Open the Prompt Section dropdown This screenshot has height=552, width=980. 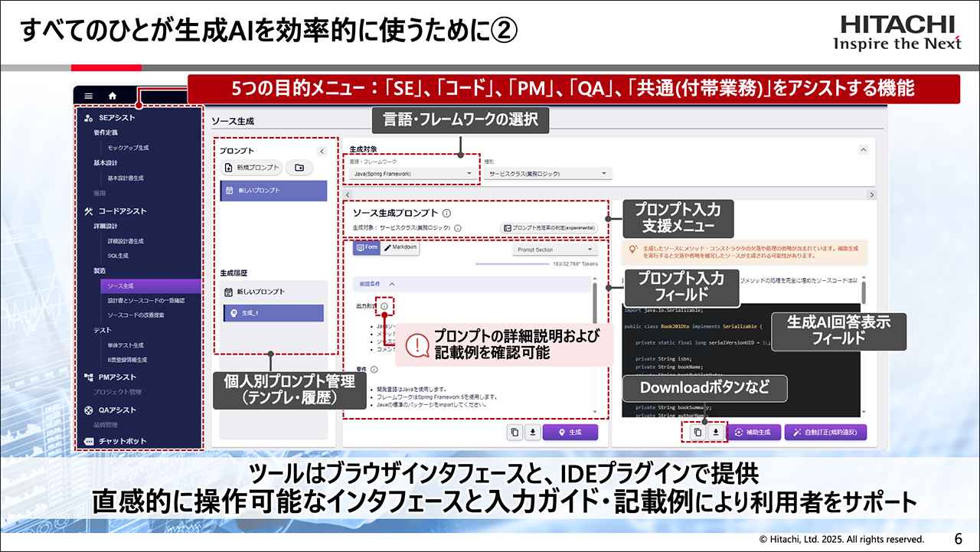554,250
